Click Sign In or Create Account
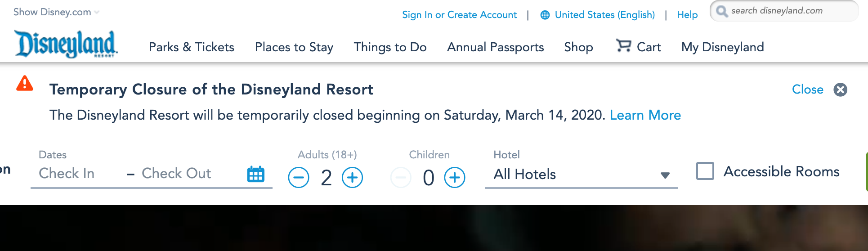 coord(459,15)
